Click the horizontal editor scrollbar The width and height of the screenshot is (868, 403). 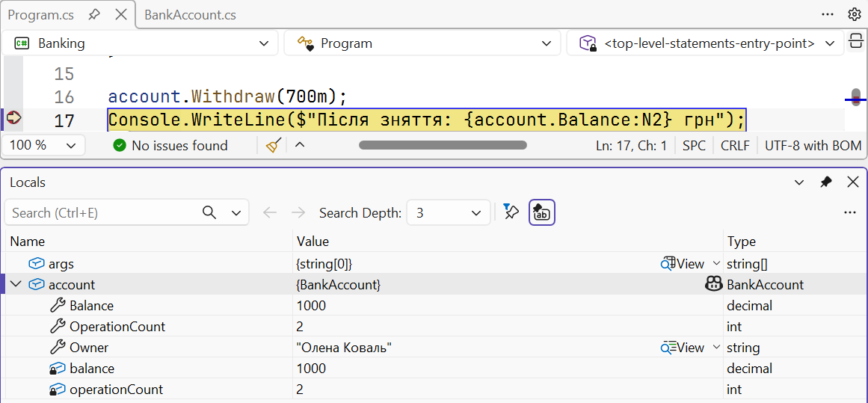click(x=443, y=146)
